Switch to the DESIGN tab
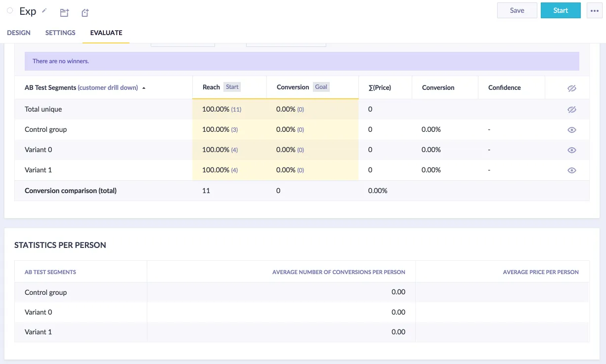The height and width of the screenshot is (364, 606). (19, 33)
